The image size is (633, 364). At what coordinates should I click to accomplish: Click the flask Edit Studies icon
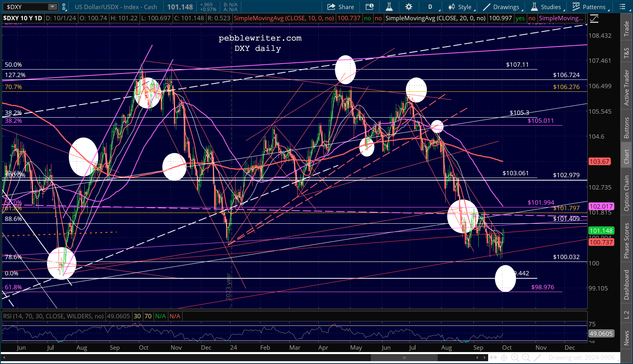click(x=389, y=7)
